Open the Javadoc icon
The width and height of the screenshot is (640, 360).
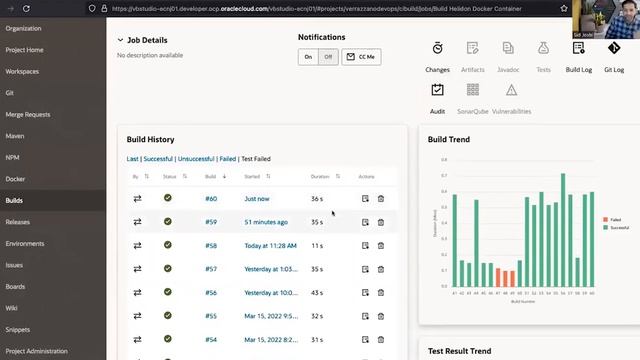pos(508,48)
